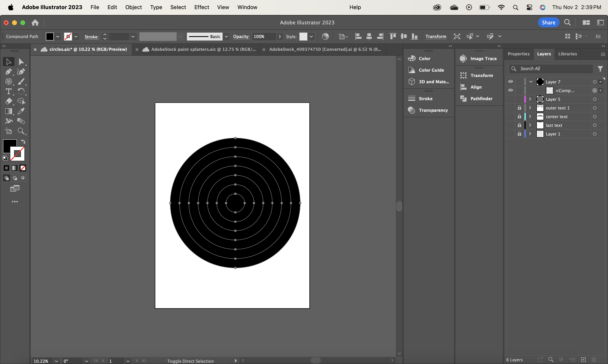The height and width of the screenshot is (364, 608).
Task: Click the Transform button in the control bar
Action: (x=436, y=36)
